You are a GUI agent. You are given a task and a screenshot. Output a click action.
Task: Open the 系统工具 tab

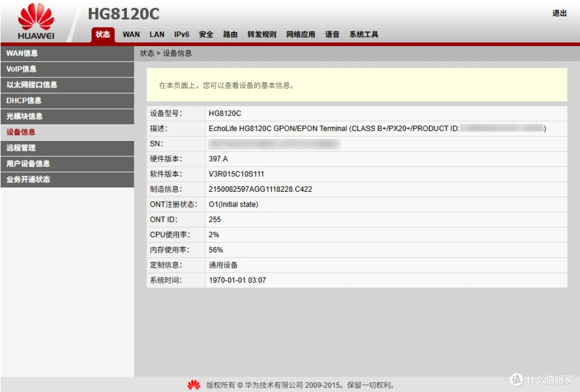coord(364,35)
